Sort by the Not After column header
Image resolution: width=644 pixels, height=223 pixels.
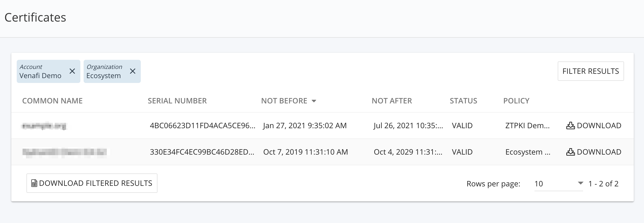392,101
